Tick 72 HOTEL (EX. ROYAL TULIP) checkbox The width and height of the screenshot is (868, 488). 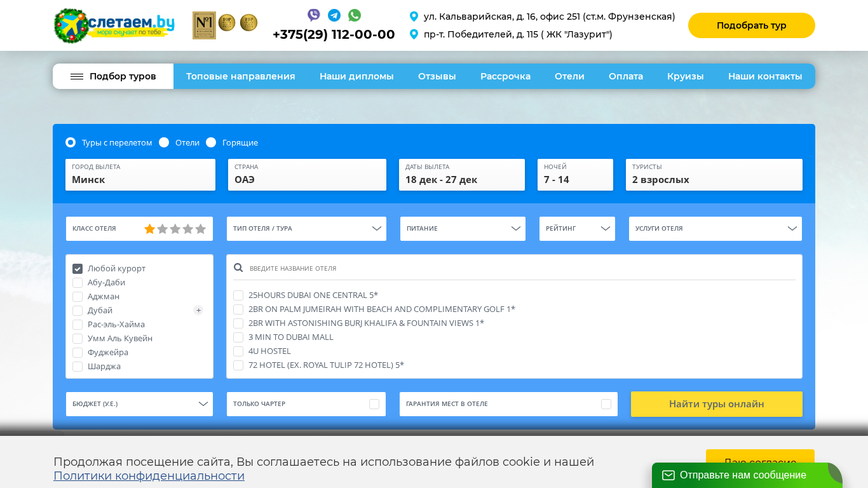click(238, 365)
